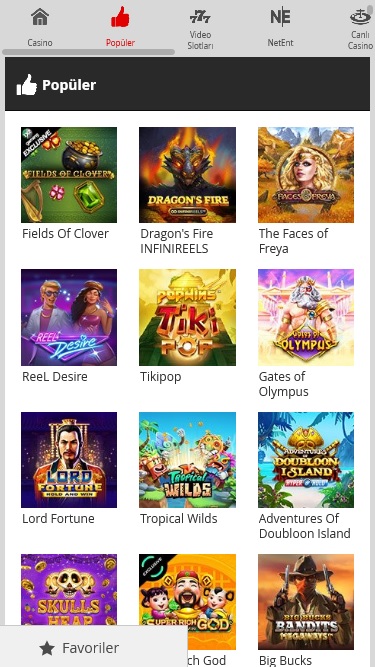Launch Dragon's Fire INFINIREELS thumbnail
The image size is (375, 667).
point(188,175)
